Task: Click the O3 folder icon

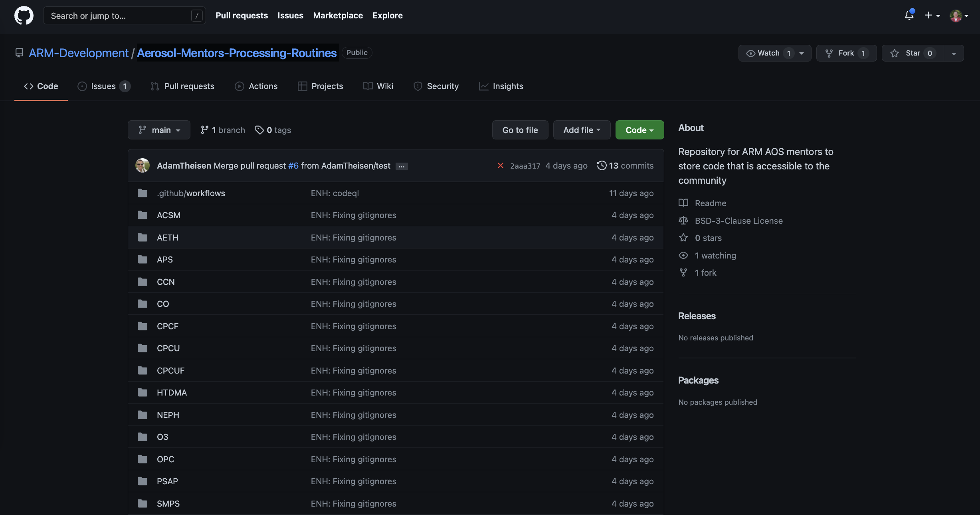Action: 143,437
